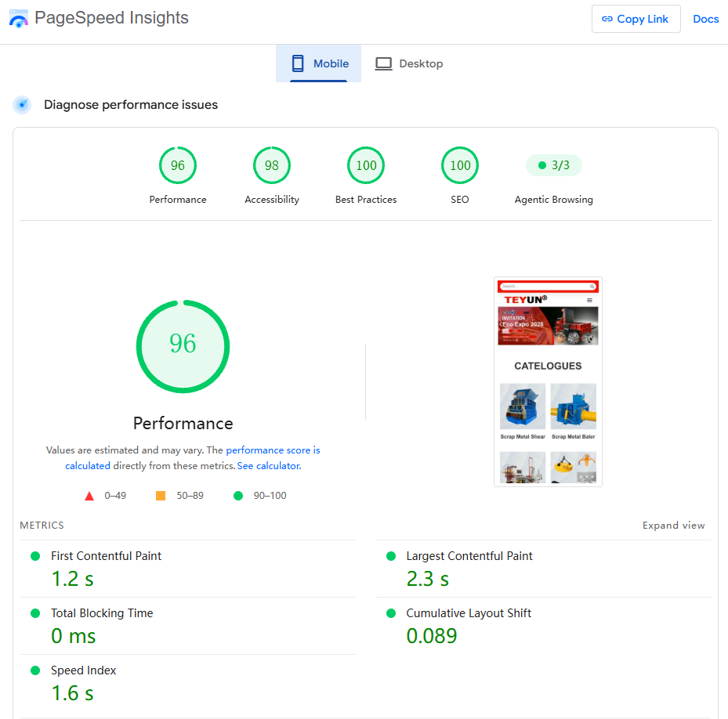Click the Speed Index metric label
Screen dimensions: 728x719
[84, 670]
